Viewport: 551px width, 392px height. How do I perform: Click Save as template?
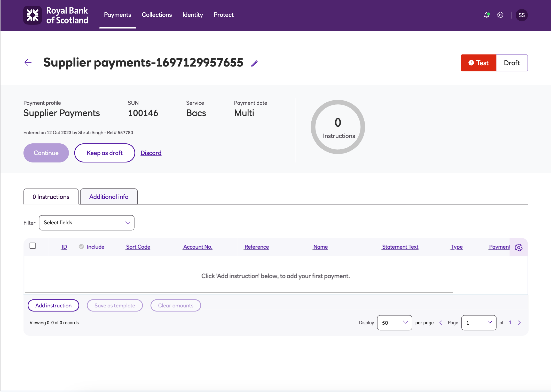pos(115,306)
